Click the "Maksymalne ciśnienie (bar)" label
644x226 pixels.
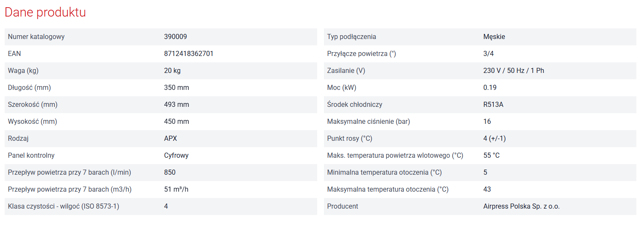pos(368,122)
